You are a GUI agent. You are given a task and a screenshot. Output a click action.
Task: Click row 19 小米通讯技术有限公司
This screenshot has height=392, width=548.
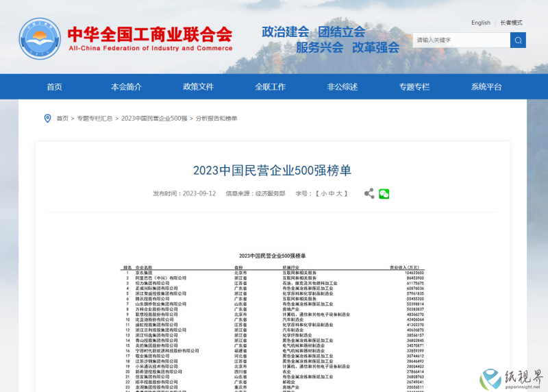tap(157, 367)
